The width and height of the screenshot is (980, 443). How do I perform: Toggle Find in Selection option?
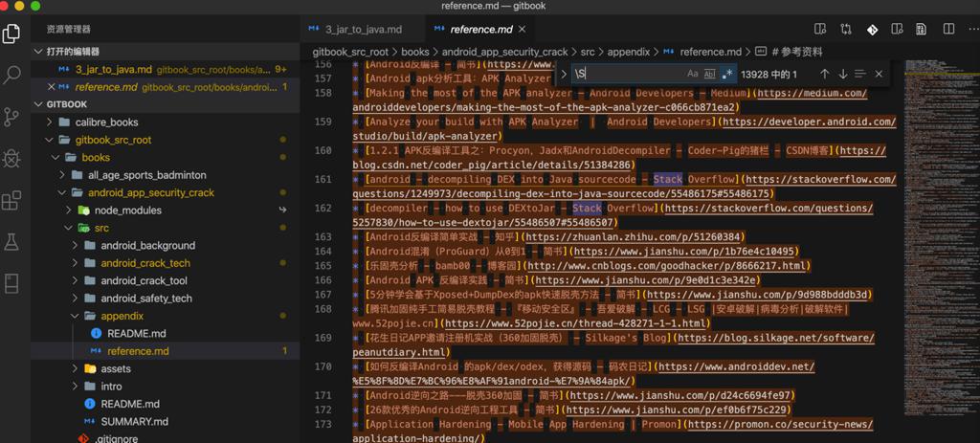(860, 74)
